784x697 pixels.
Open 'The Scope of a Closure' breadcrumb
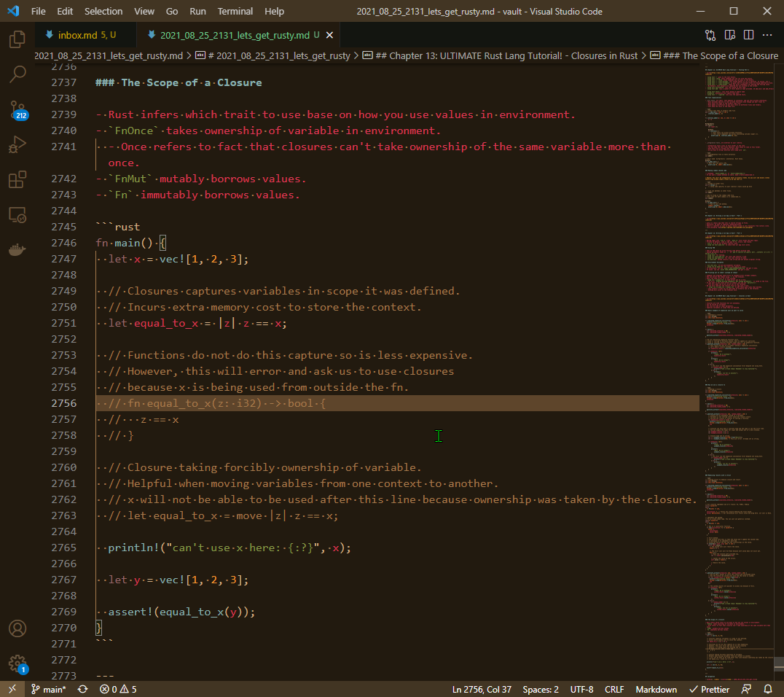click(715, 55)
